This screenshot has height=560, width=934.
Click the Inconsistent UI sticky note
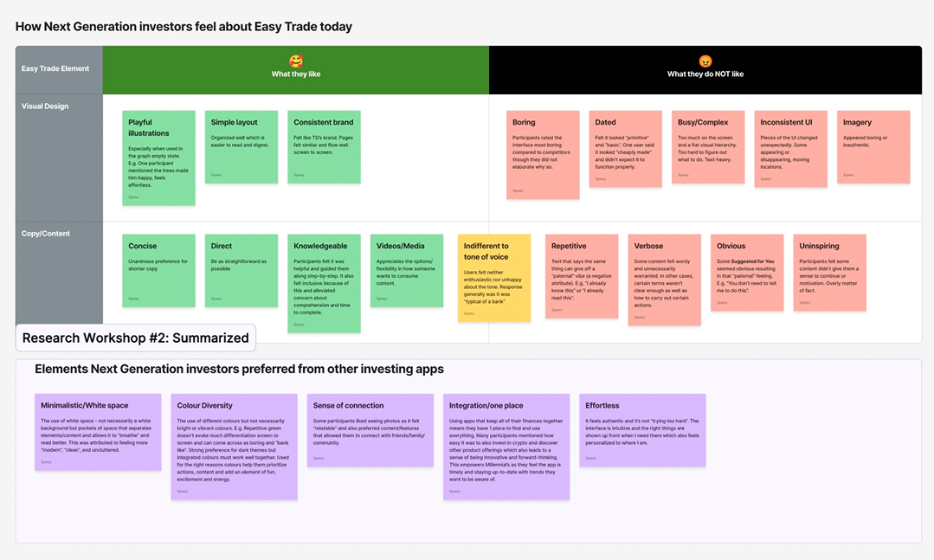click(790, 148)
